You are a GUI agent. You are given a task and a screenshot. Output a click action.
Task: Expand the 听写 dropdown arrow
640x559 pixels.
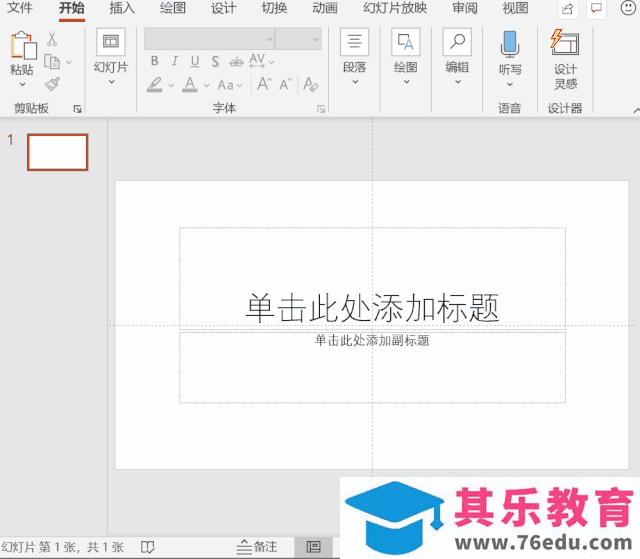[510, 84]
